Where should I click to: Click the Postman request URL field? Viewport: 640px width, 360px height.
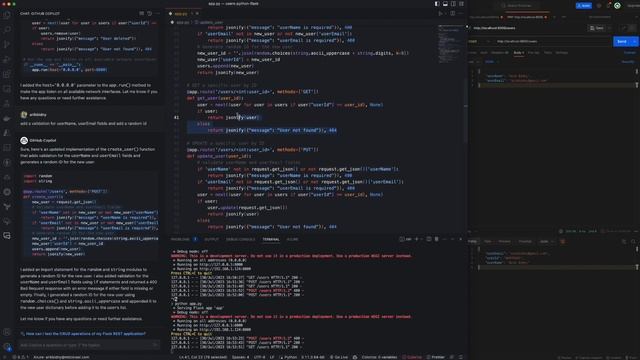pos(551,41)
